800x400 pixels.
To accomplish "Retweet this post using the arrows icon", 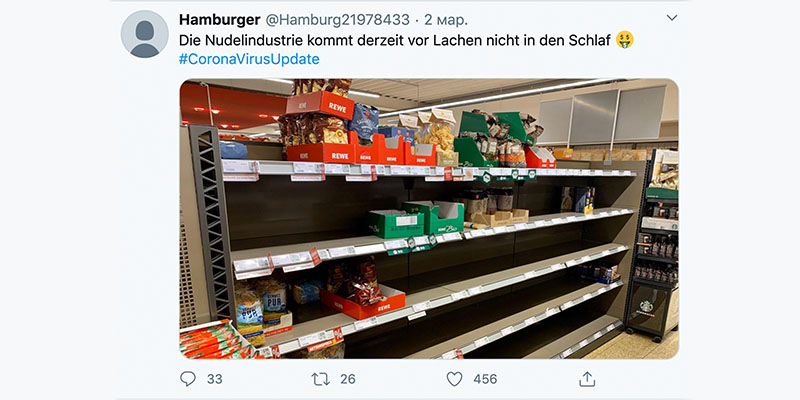I will (320, 379).
